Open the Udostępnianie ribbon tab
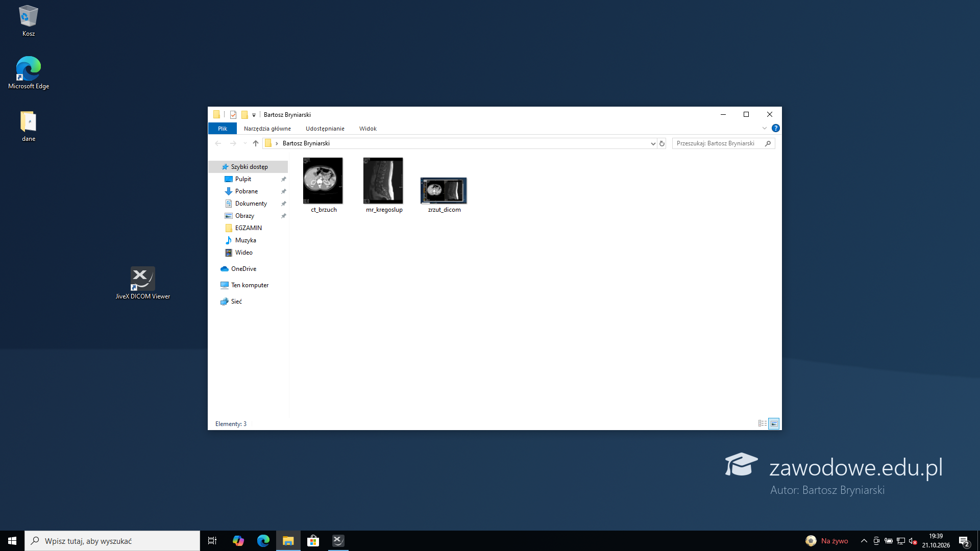The image size is (980, 551). coord(325,129)
